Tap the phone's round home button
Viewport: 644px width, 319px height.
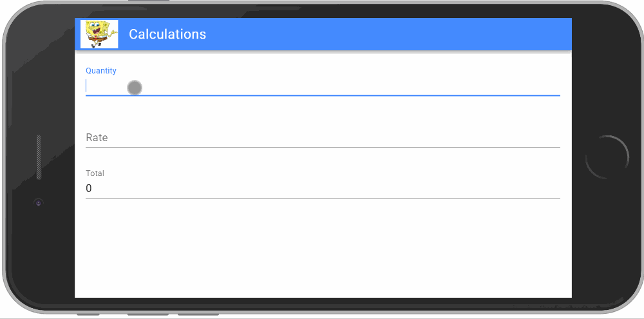coord(607,157)
